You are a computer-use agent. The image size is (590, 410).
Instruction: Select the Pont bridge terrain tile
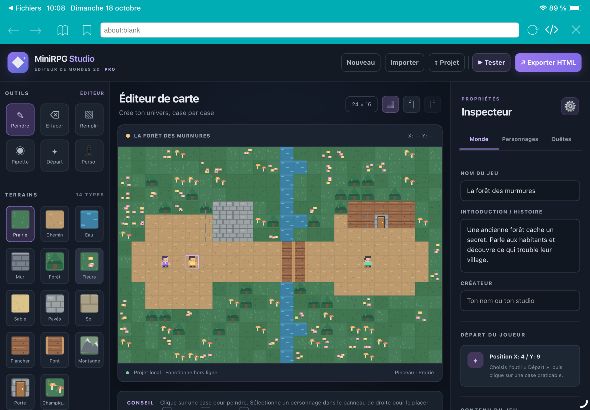(55, 350)
